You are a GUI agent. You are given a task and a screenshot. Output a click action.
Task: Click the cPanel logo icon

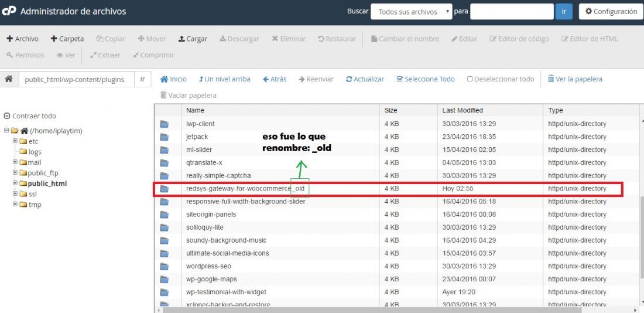click(x=9, y=11)
